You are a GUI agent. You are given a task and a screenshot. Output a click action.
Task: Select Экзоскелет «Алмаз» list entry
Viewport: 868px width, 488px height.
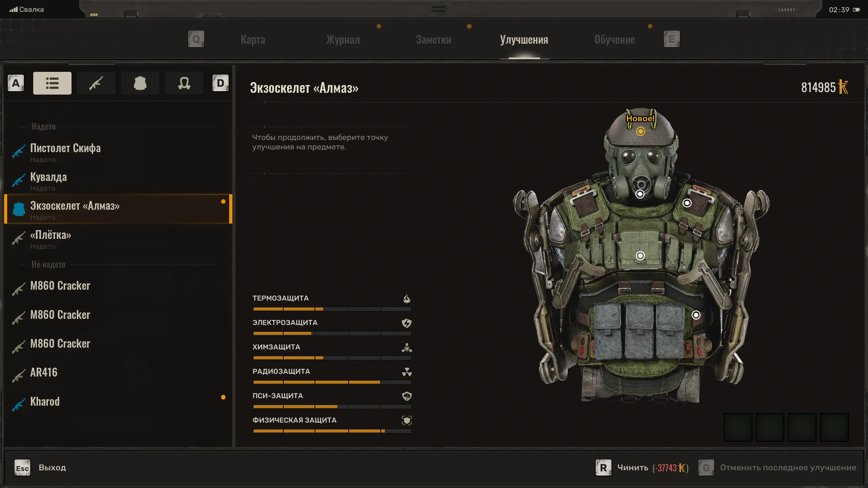click(118, 209)
